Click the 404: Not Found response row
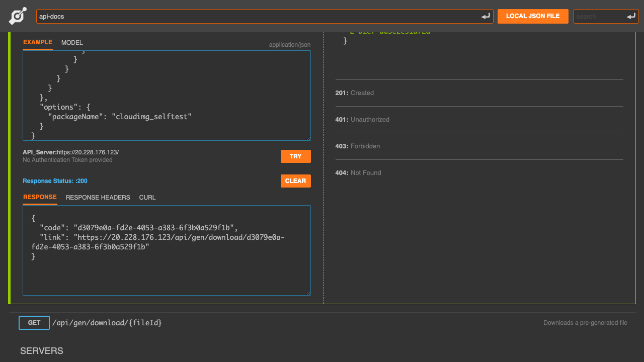644x362 pixels. tap(479, 173)
